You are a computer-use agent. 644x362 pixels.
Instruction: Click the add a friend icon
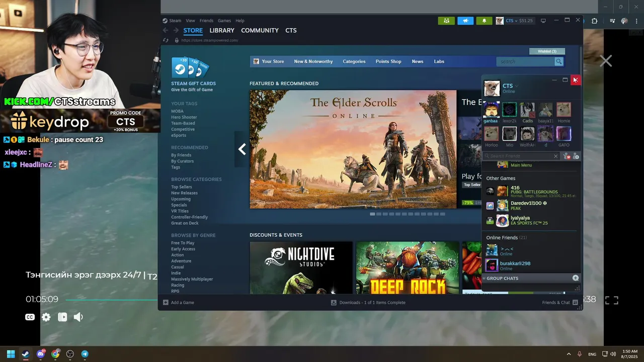576,156
